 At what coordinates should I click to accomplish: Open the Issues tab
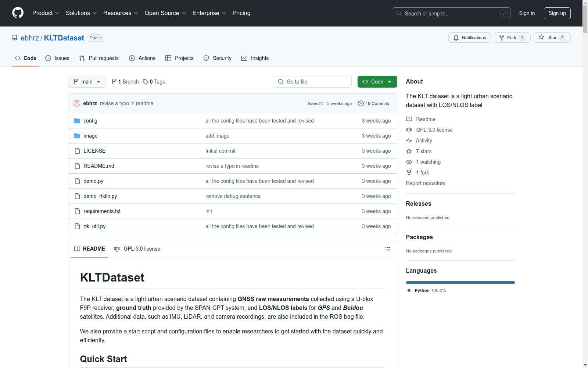tap(57, 58)
